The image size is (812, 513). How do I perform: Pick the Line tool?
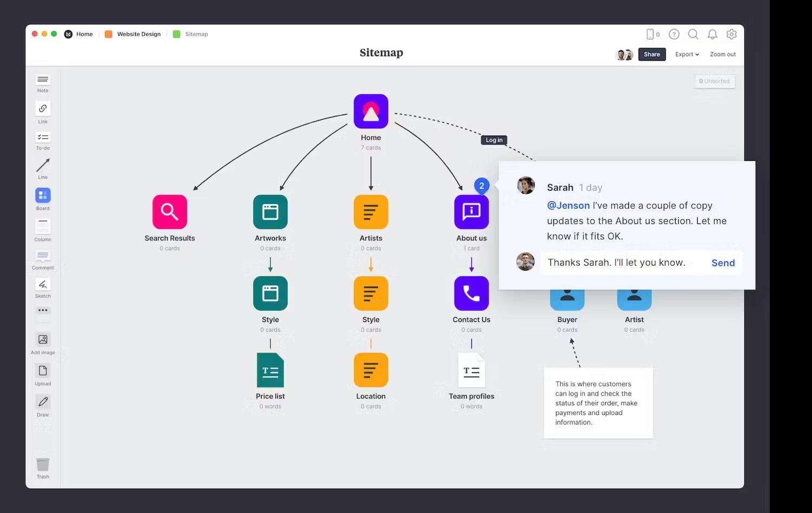[43, 166]
